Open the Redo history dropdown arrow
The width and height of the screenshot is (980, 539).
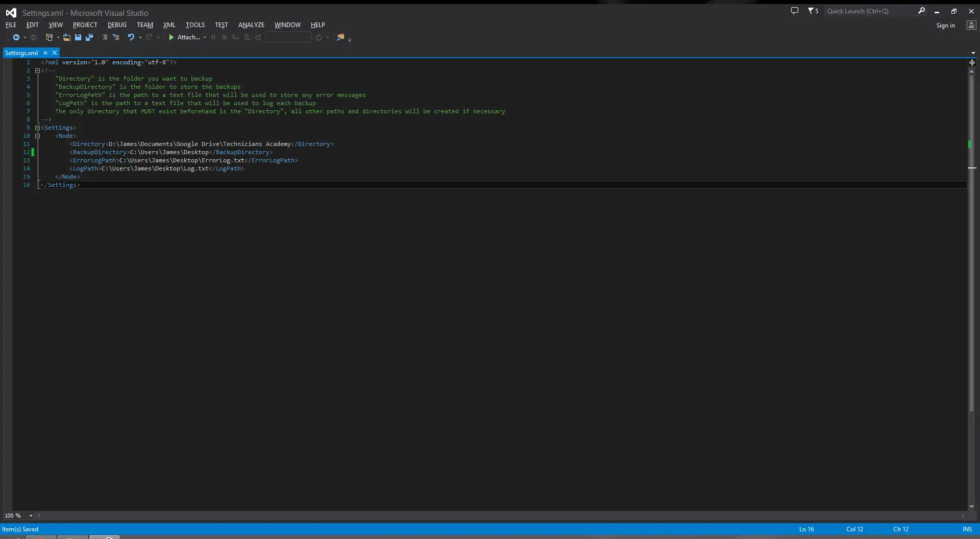coord(158,37)
